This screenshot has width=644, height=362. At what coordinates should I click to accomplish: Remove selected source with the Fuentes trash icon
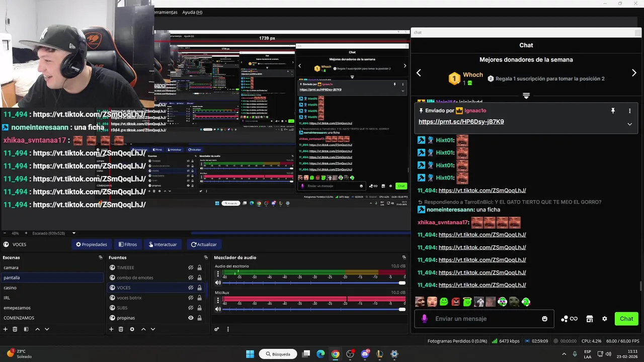click(121, 329)
